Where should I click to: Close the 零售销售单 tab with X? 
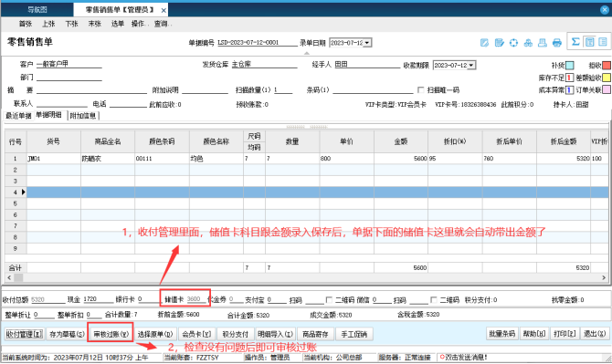164,11
